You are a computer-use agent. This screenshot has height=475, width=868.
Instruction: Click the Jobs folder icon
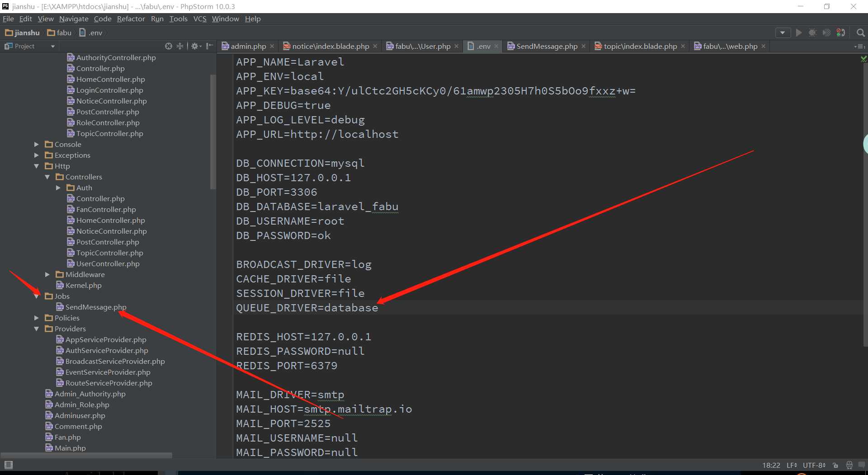pyautogui.click(x=49, y=296)
